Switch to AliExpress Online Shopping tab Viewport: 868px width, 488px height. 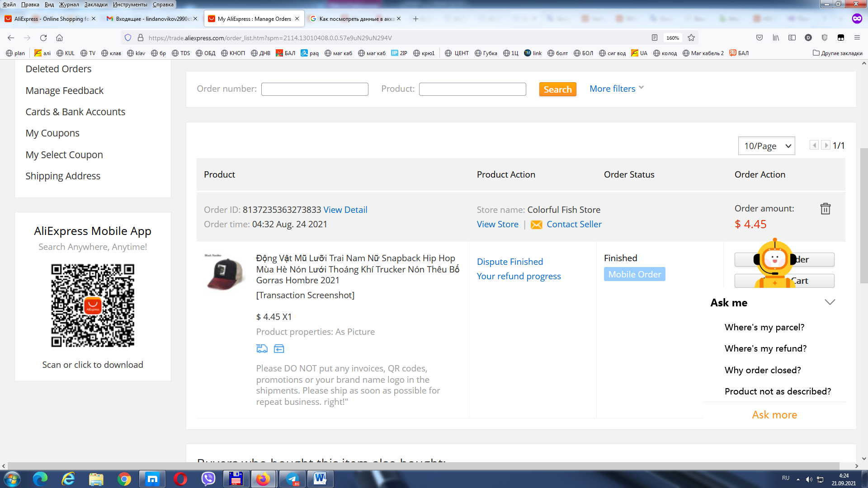[x=50, y=19]
